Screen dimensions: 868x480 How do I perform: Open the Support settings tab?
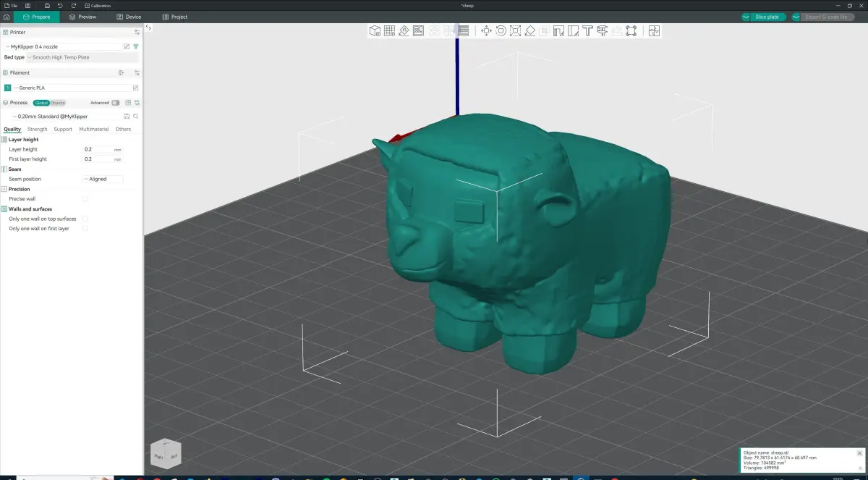point(63,129)
